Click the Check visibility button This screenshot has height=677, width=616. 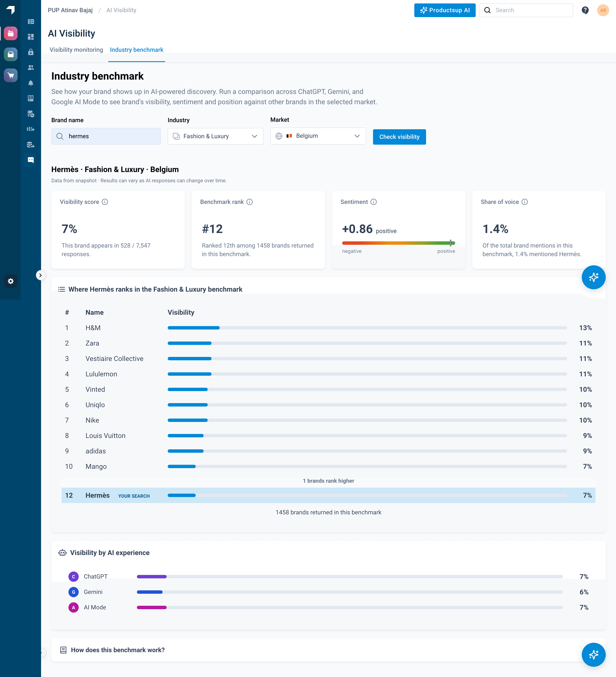tap(400, 137)
